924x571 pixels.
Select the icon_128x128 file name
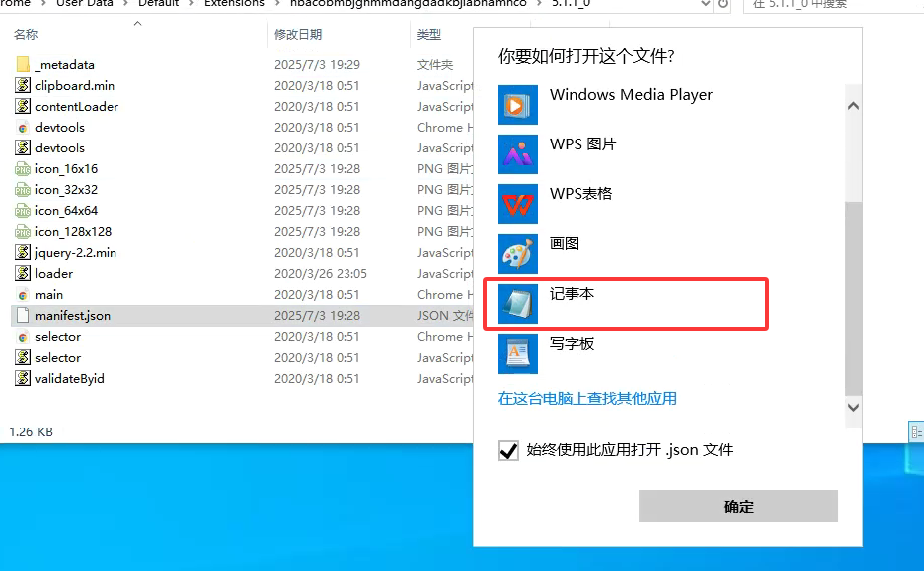coord(73,232)
